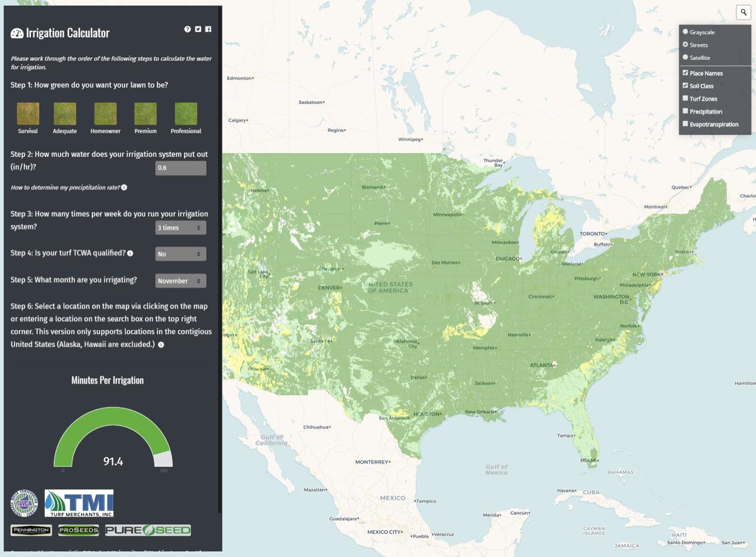Click the sidebar vertical scrollbar
Viewport: 756px width, 557px height.
[x=220, y=259]
